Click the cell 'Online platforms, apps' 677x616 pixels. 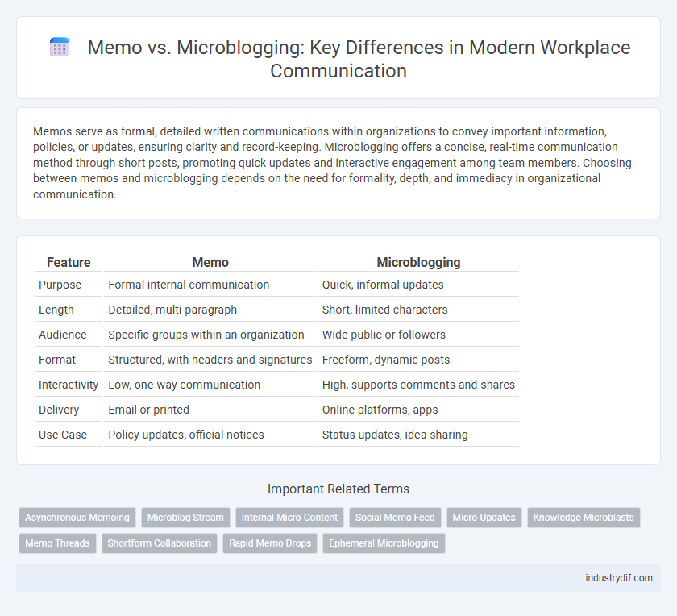(418, 410)
